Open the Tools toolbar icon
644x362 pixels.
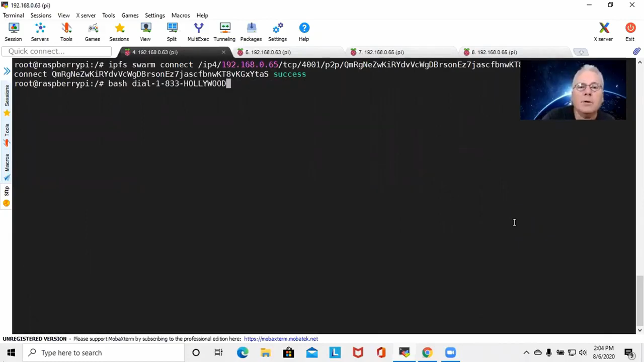66,32
